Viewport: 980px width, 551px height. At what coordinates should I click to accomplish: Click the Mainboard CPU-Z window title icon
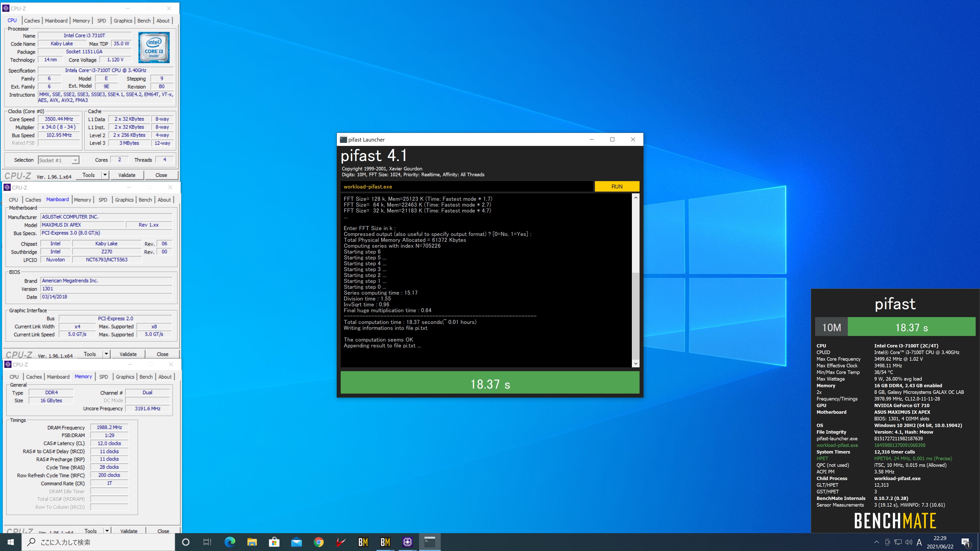pyautogui.click(x=7, y=187)
